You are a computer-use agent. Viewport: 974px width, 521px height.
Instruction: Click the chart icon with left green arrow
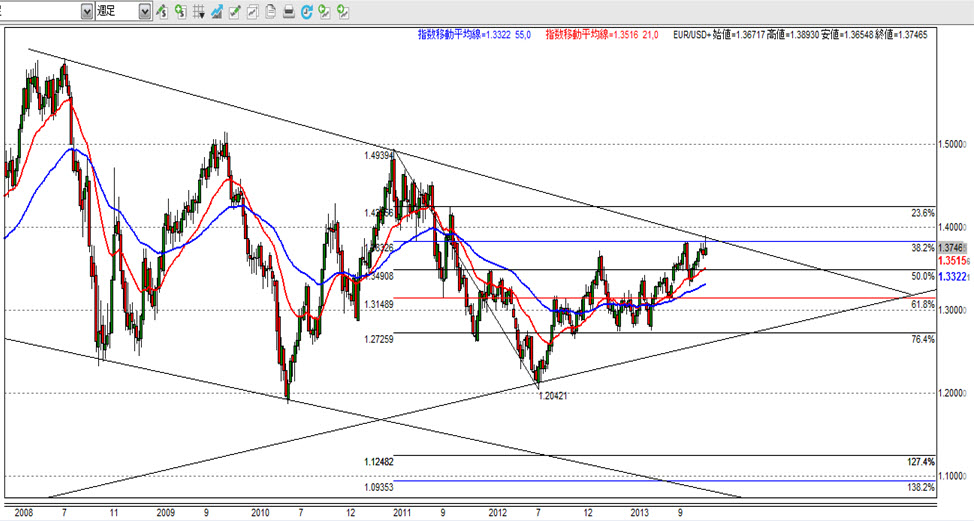point(324,11)
